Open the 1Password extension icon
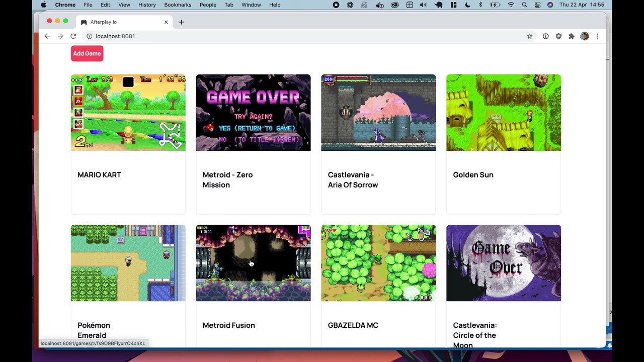This screenshot has height=362, width=644. (545, 36)
